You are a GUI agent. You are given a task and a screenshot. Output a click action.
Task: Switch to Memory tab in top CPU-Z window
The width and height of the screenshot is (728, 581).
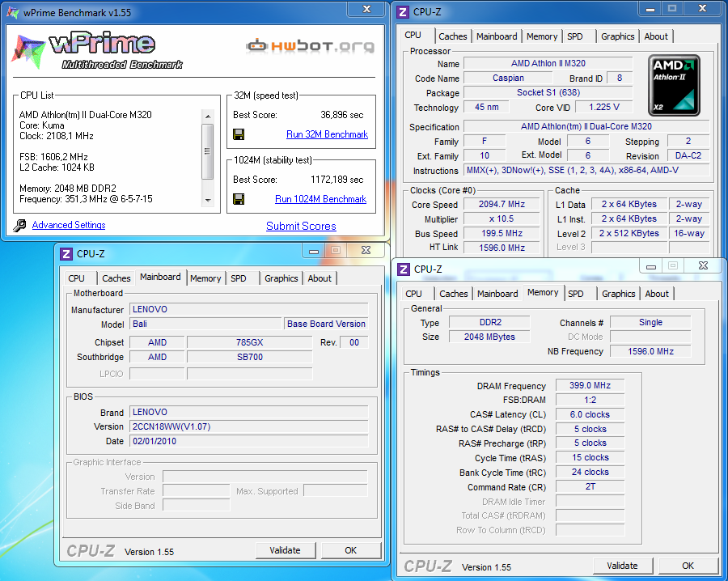[542, 36]
